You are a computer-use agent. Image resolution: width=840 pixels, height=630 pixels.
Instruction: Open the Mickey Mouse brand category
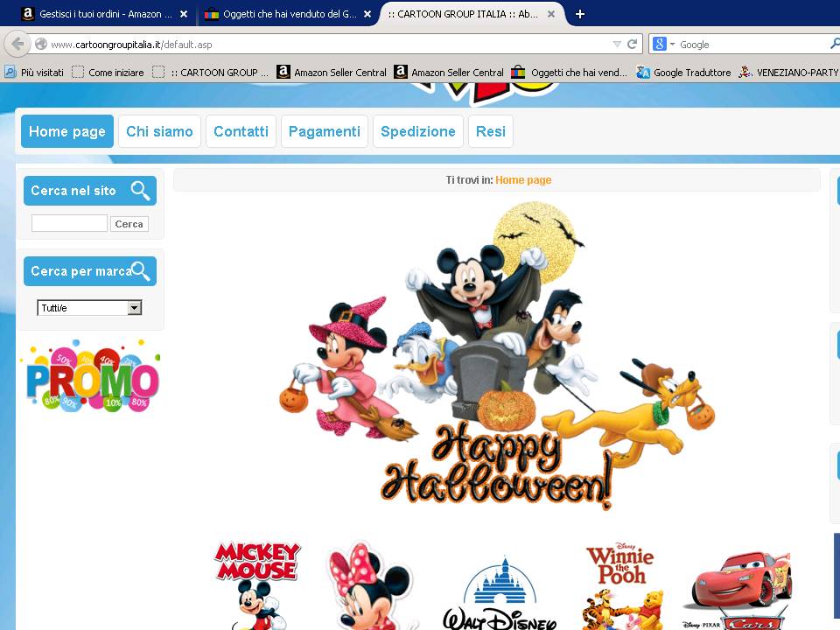(256, 585)
